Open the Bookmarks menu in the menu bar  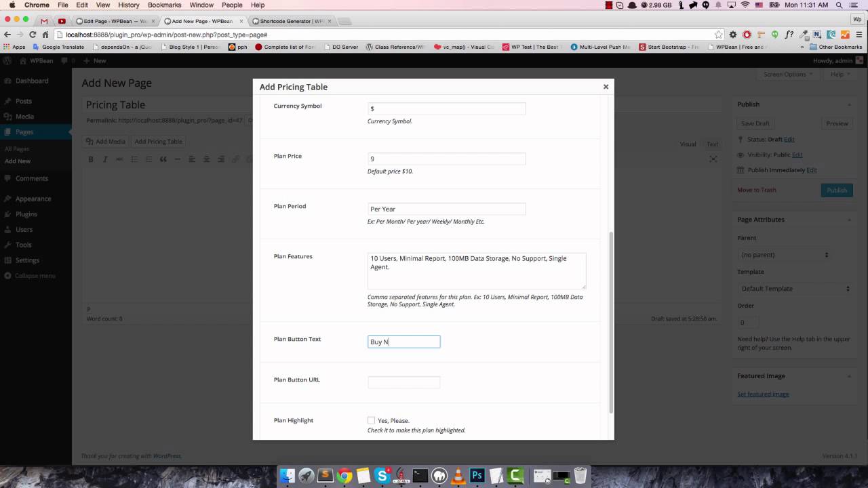164,5
